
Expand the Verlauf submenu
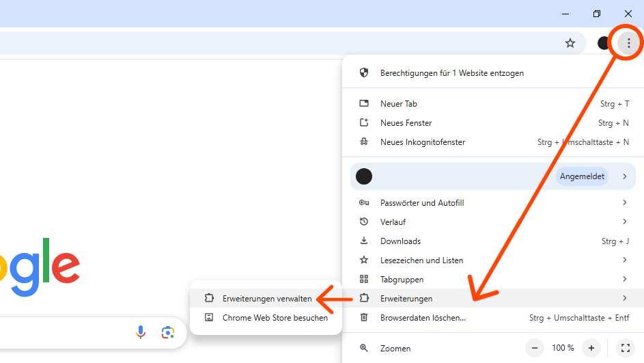[493, 222]
